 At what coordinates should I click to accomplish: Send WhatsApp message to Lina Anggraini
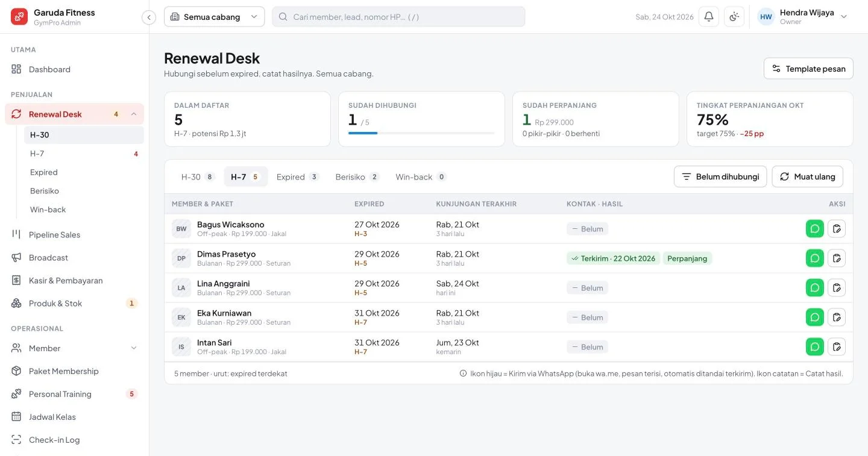815,288
